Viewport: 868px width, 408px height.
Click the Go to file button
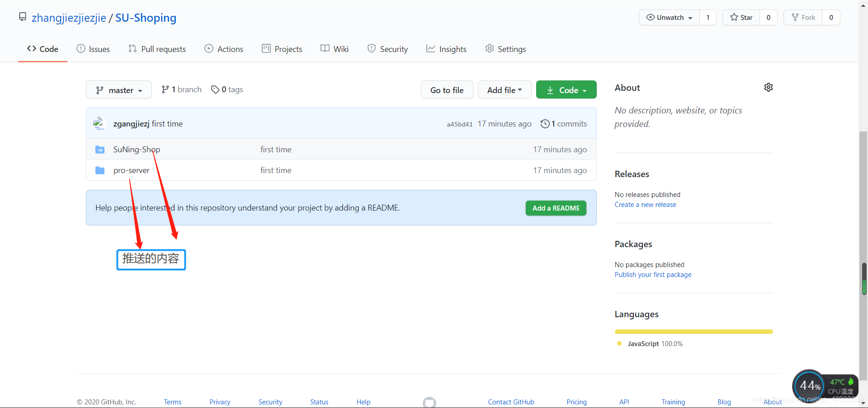click(447, 90)
